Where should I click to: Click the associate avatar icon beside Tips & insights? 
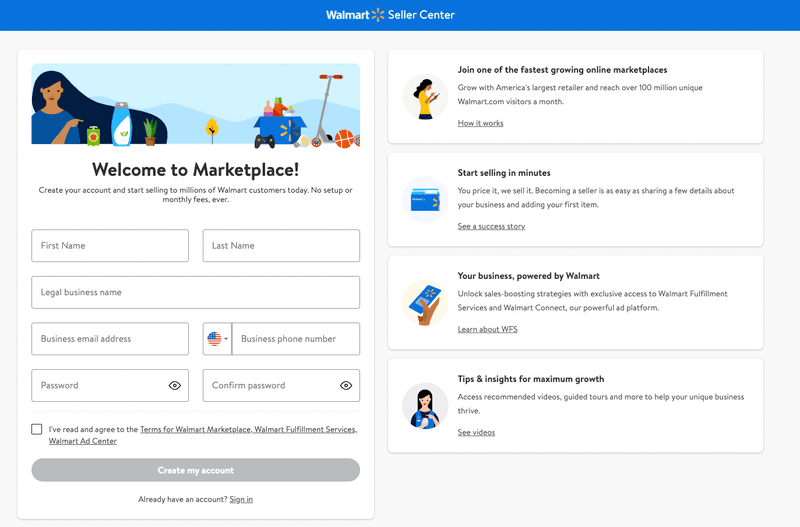tap(425, 406)
